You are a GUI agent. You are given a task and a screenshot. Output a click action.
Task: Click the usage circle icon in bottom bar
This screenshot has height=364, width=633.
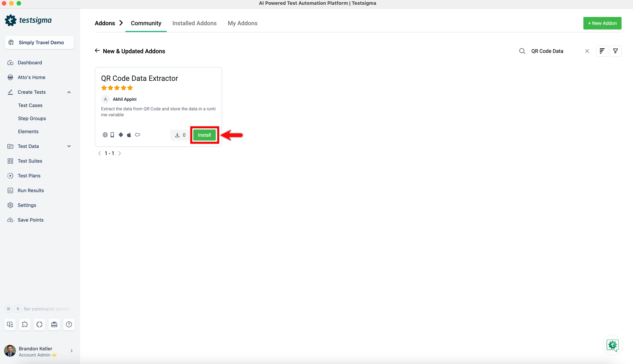[39, 324]
